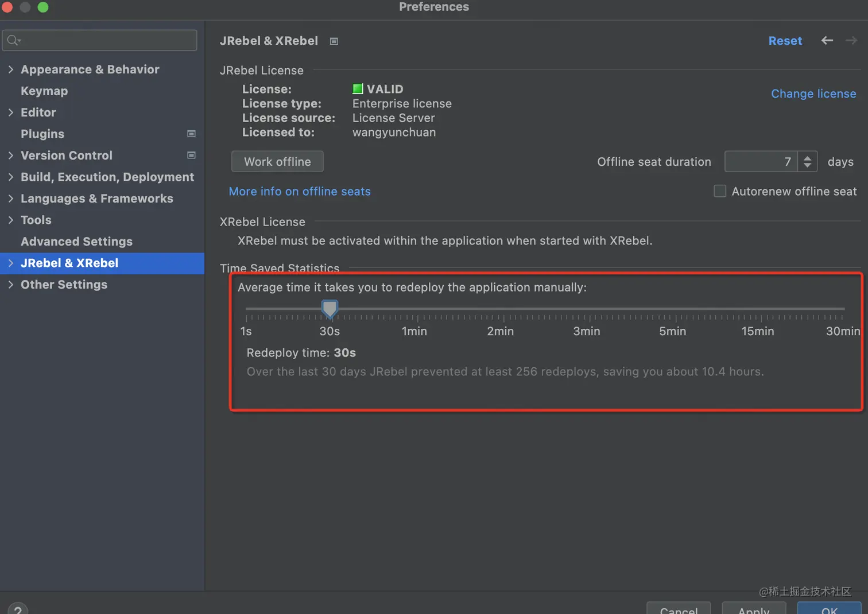
Task: Click the green VALID license status icon
Action: 358,89
